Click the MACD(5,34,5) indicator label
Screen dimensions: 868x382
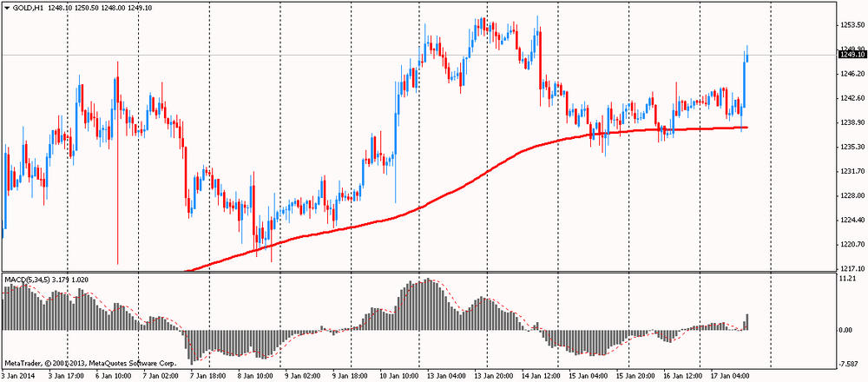[x=27, y=280]
